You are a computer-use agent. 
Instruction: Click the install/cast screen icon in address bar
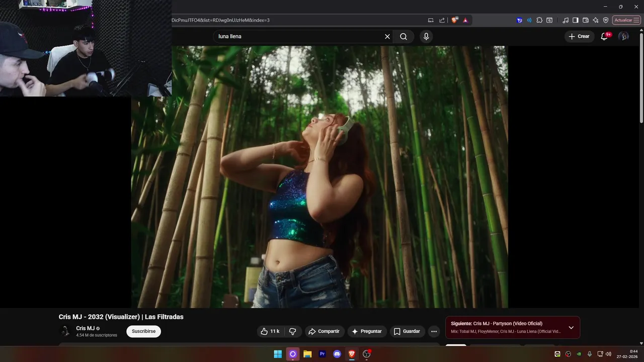tap(431, 20)
